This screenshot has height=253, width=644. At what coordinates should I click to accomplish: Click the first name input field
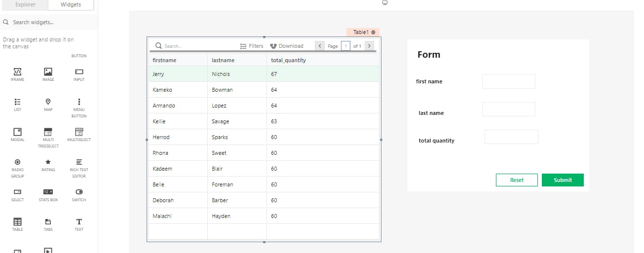pos(508,81)
